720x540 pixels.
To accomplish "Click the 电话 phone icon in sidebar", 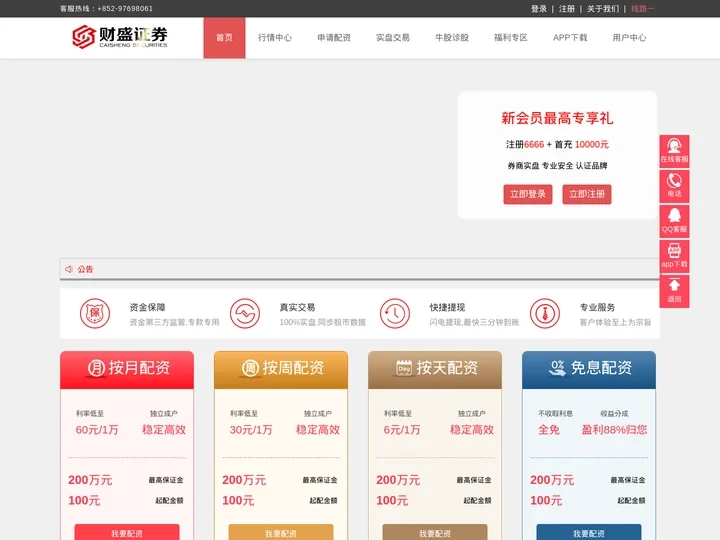I will pyautogui.click(x=674, y=186).
